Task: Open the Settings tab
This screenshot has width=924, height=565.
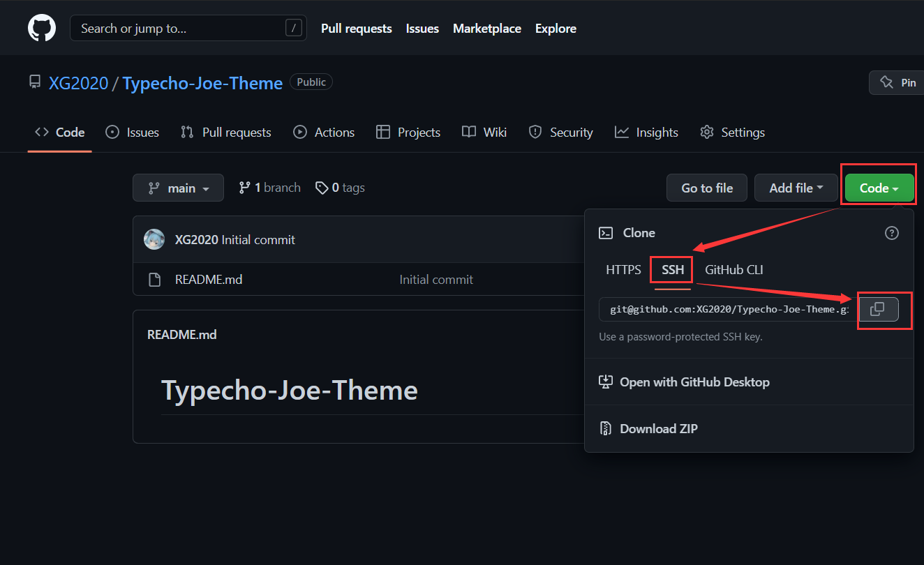Action: tap(732, 133)
